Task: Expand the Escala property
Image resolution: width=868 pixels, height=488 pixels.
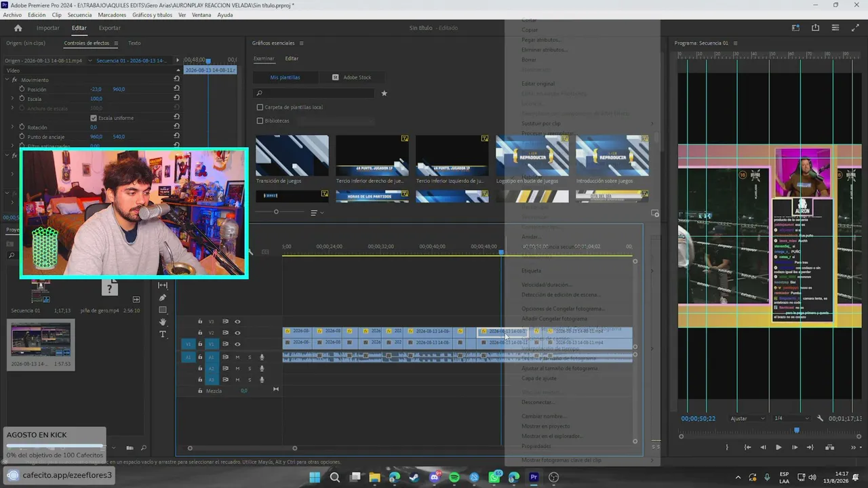Action: (12, 99)
